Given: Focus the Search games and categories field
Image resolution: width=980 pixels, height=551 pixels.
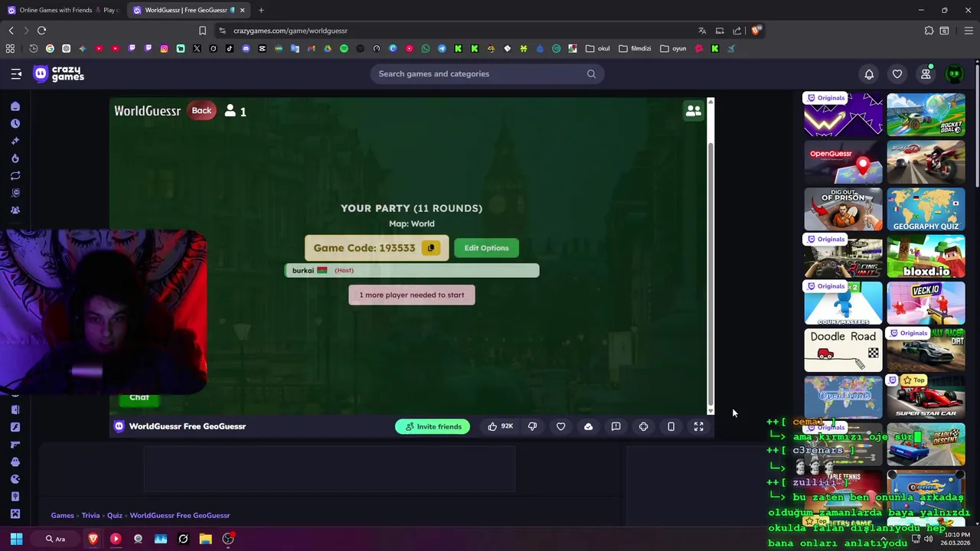Looking at the screenshot, I should 487,73.
